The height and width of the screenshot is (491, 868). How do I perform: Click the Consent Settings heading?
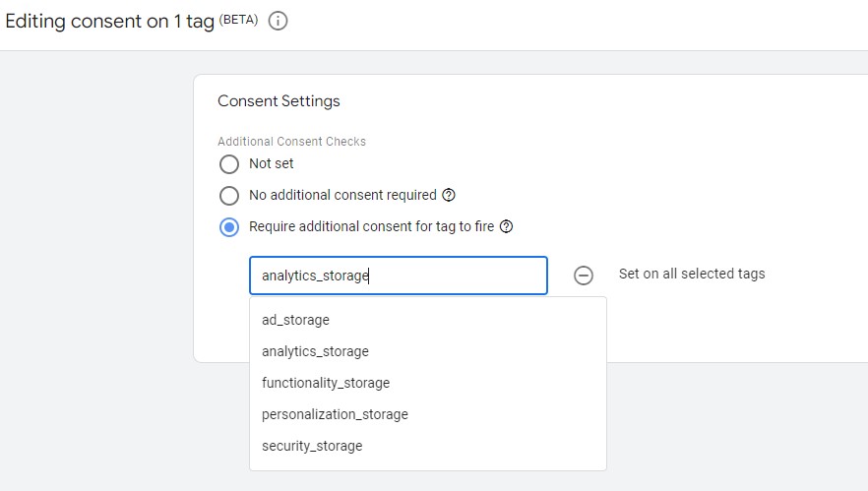tap(279, 101)
